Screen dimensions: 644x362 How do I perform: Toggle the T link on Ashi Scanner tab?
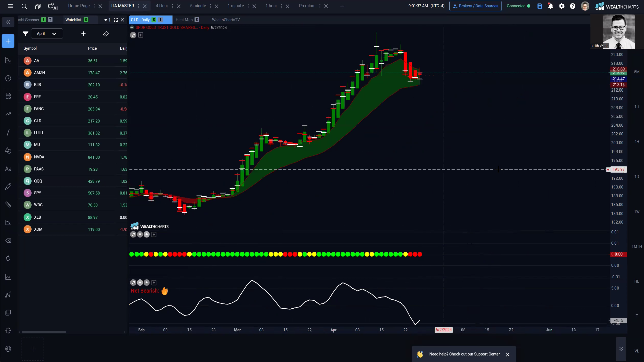click(x=50, y=20)
